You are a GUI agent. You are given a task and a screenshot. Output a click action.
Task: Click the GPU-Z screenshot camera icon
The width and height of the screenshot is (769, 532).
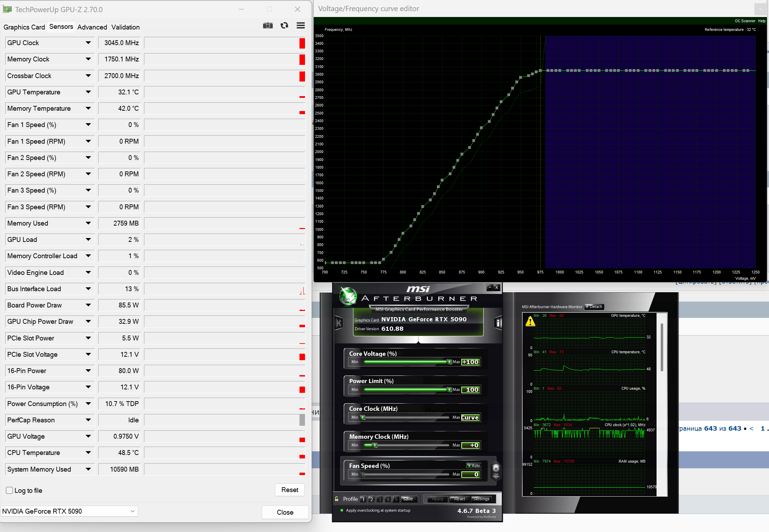click(x=268, y=25)
